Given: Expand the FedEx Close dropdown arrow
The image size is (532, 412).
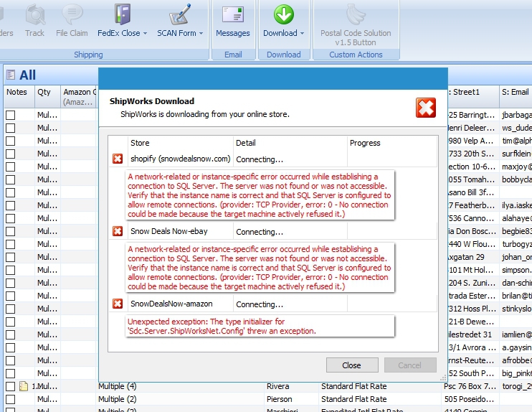Looking at the screenshot, I should [146, 33].
